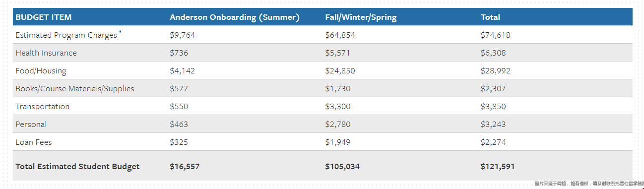Click the Fall/Winter/Spring column header
This screenshot has width=644, height=189.
click(361, 17)
